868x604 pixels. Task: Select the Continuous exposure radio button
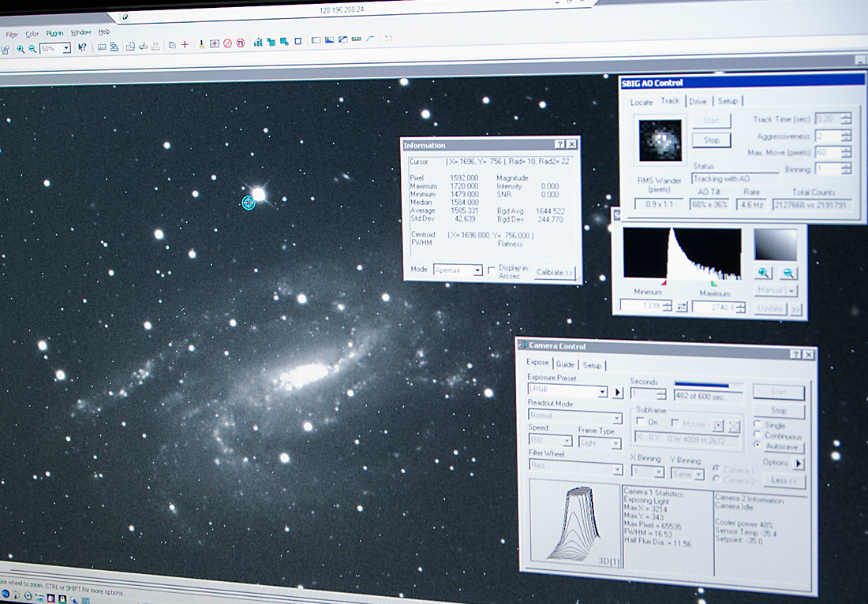[758, 435]
